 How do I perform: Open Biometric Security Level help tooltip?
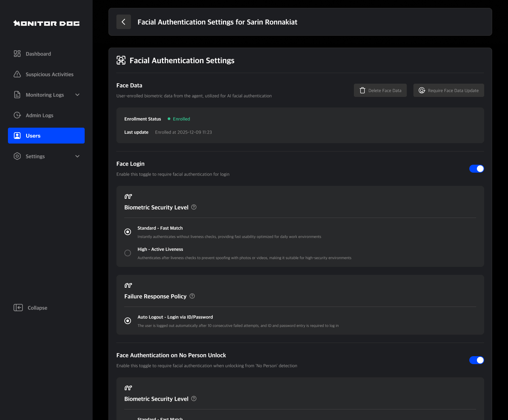(x=194, y=207)
